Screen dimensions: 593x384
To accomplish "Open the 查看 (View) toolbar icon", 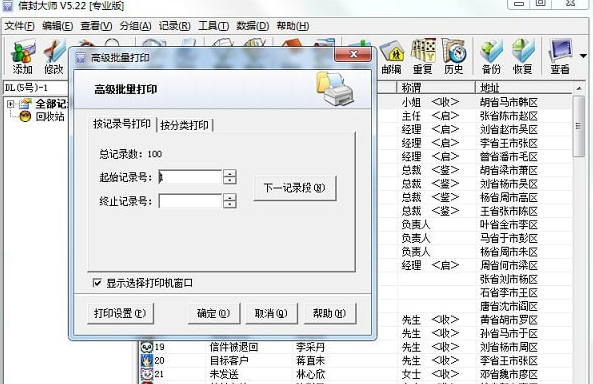I will (x=560, y=57).
